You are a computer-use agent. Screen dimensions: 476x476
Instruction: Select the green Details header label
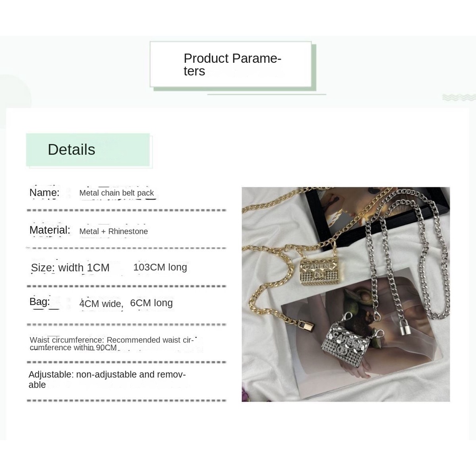88,150
